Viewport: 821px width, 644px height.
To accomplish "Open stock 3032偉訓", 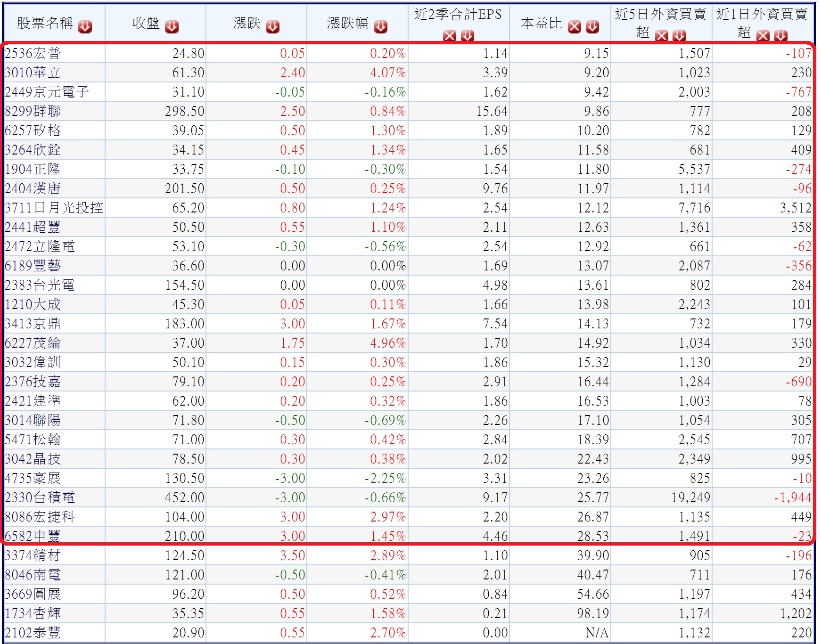I will coord(33,362).
